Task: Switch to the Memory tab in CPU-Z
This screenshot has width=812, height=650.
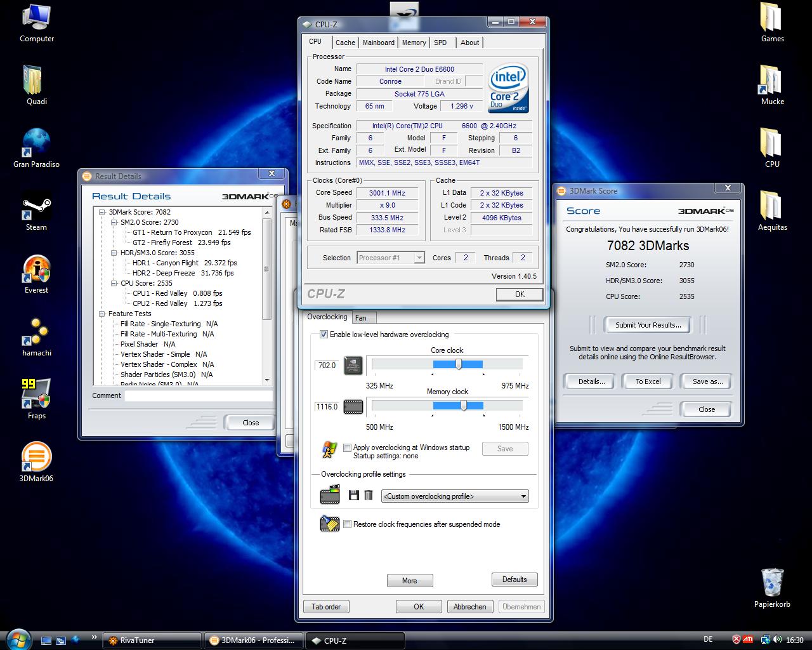Action: pyautogui.click(x=414, y=43)
